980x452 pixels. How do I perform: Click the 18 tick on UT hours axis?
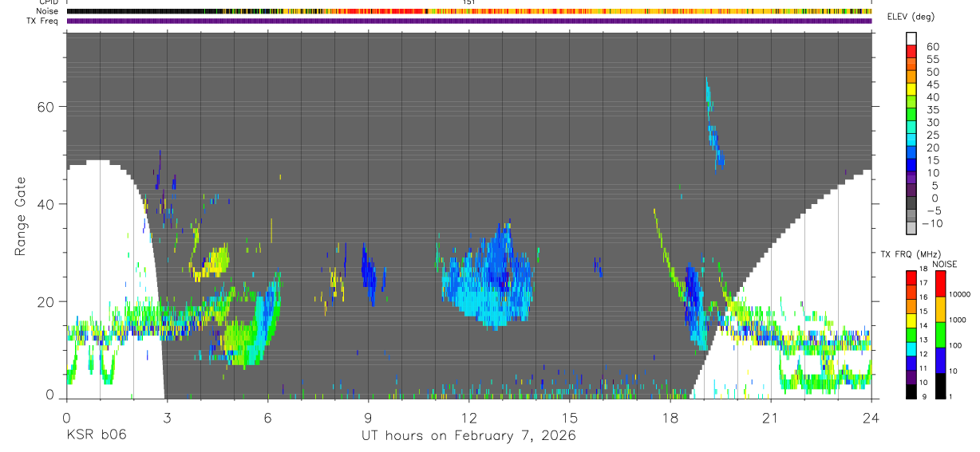(670, 417)
